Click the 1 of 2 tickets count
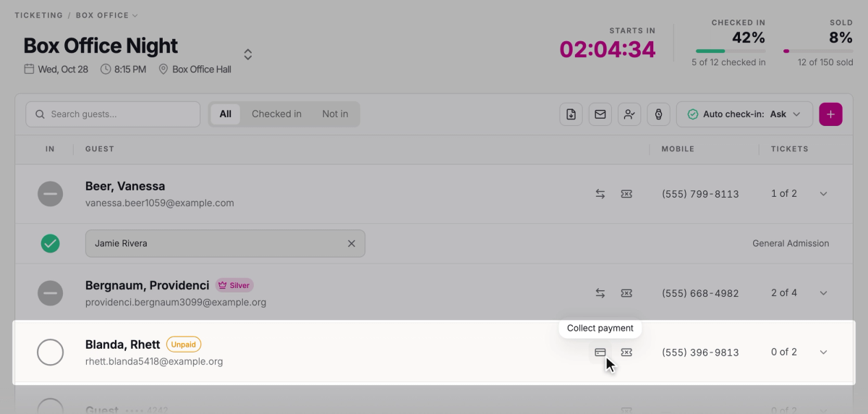Screen dimensions: 868x414 point(784,194)
